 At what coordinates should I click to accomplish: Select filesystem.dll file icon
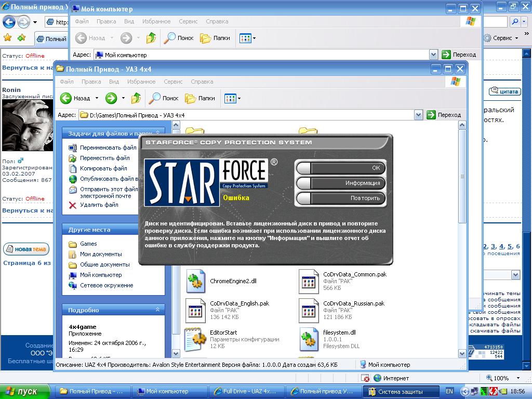(309, 339)
